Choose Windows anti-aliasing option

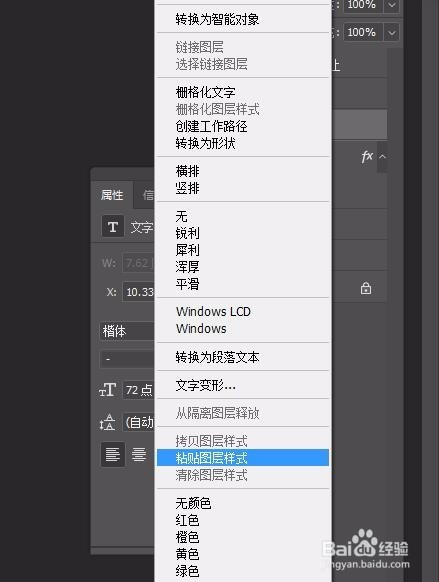(243, 328)
